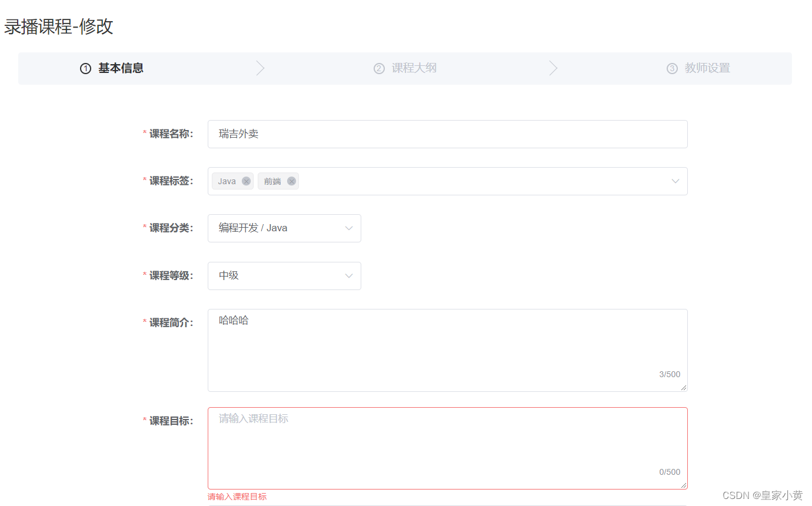
Task: Click the resize handle of 课程目标 textarea
Action: click(684, 485)
